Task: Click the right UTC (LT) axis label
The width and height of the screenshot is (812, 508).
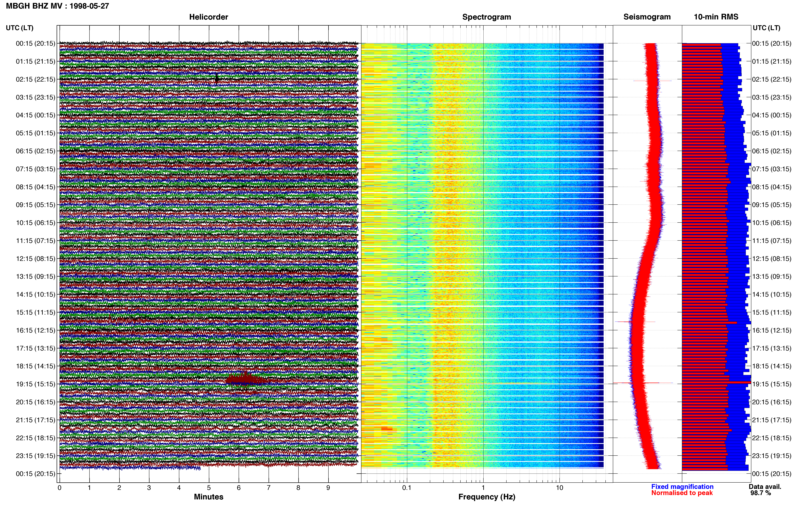Action: [x=767, y=28]
